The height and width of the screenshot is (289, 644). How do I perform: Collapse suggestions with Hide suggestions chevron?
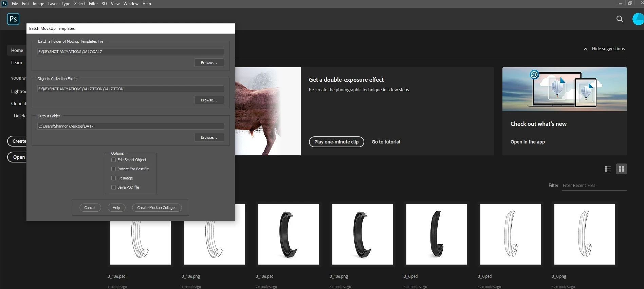pyautogui.click(x=586, y=49)
